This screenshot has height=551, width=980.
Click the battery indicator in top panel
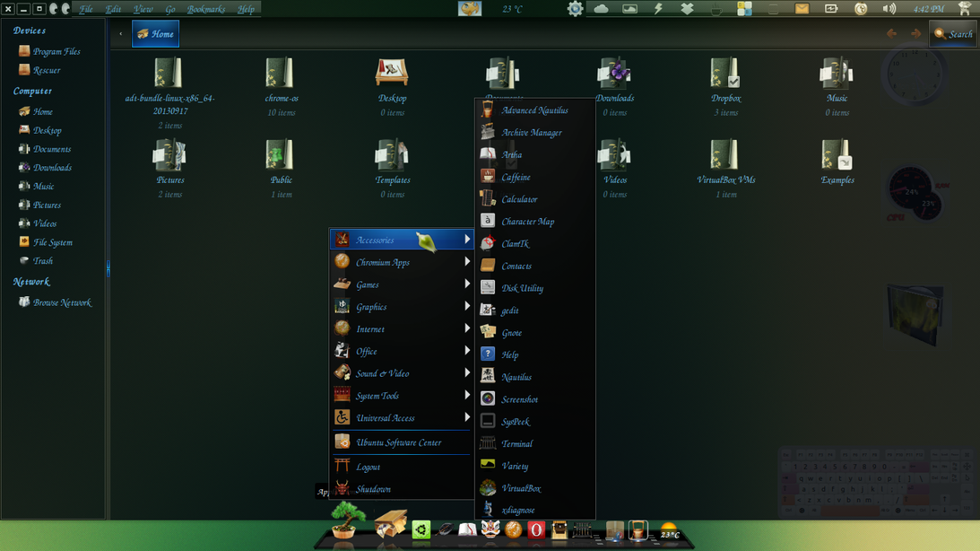click(x=831, y=9)
